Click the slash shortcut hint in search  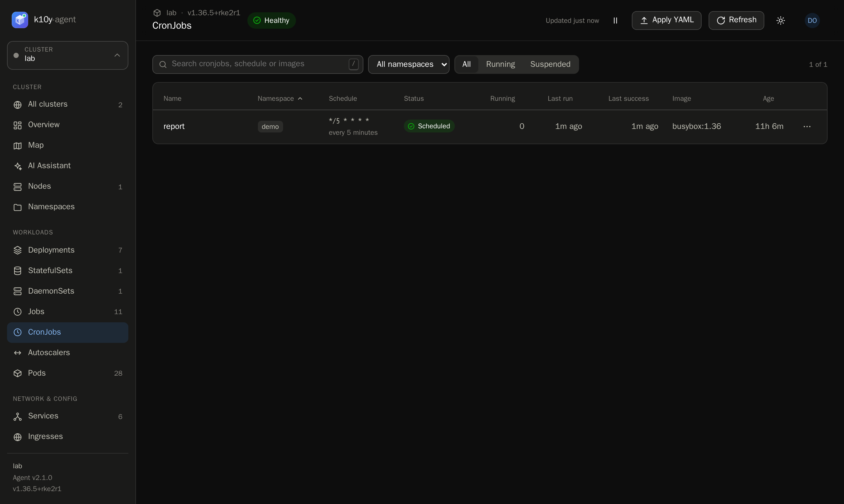[x=353, y=64]
